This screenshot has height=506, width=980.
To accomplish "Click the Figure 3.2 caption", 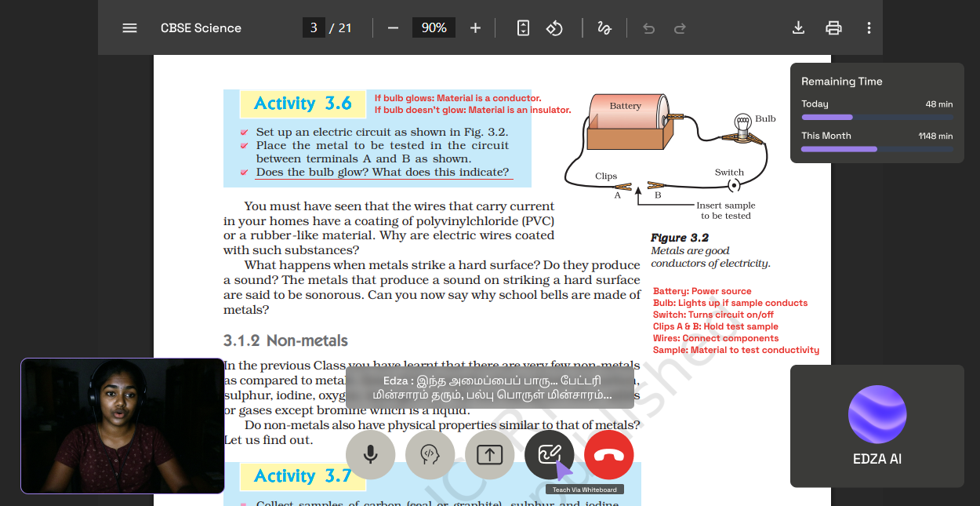I will tap(710, 250).
